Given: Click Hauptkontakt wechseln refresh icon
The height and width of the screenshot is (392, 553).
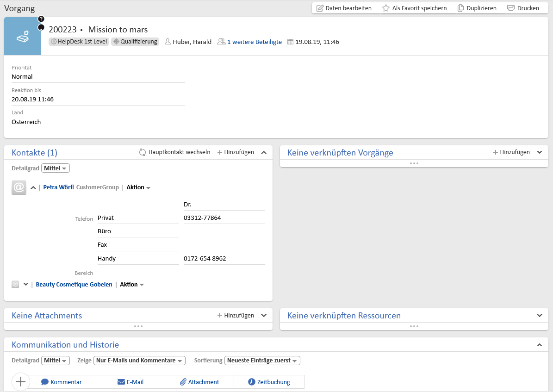Looking at the screenshot, I should coord(143,152).
